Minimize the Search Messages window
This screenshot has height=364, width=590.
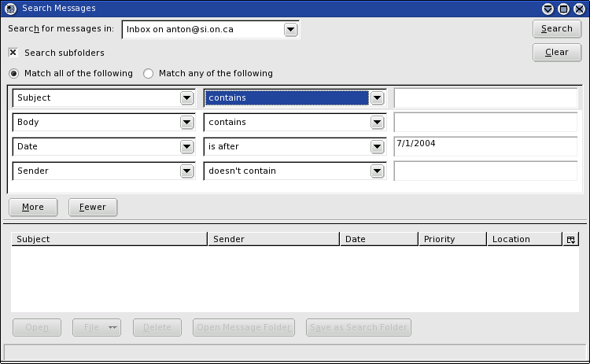(x=548, y=9)
